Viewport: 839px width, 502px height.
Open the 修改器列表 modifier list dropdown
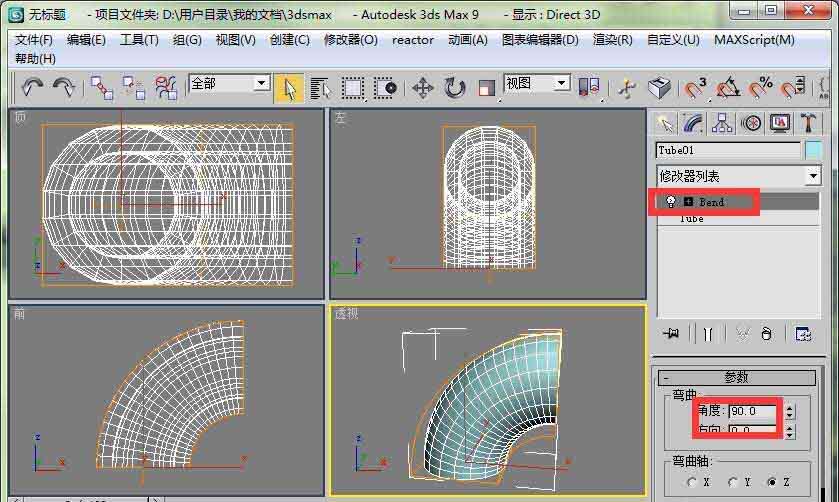737,176
